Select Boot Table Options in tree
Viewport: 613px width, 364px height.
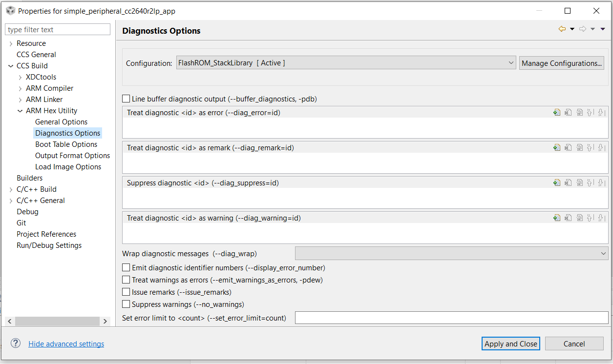point(66,144)
